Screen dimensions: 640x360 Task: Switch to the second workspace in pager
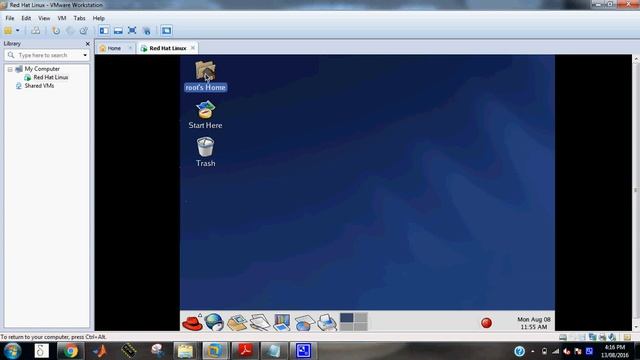click(x=360, y=318)
